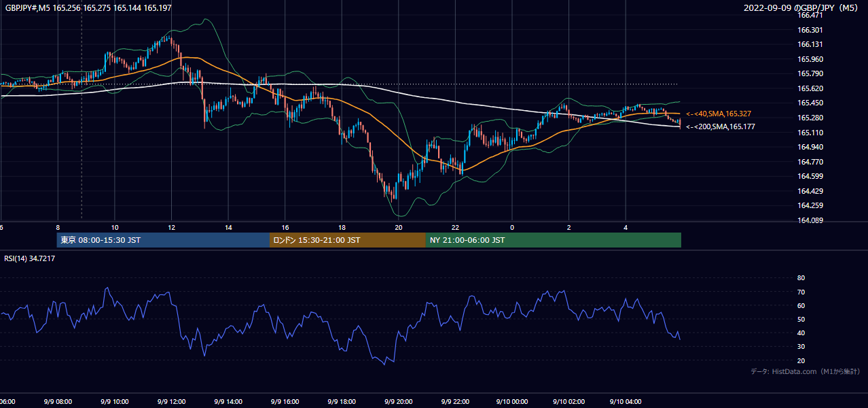
Task: Click price axis value 164.599
Action: tap(810, 176)
